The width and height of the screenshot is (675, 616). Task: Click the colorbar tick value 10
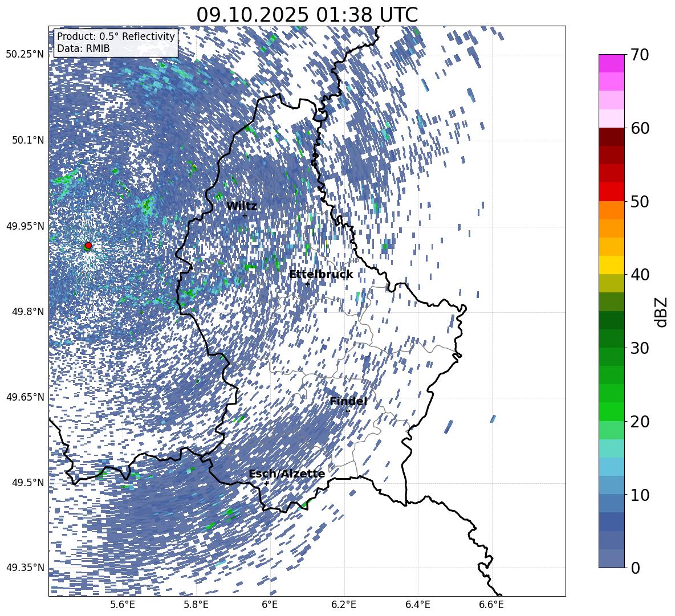coord(640,495)
